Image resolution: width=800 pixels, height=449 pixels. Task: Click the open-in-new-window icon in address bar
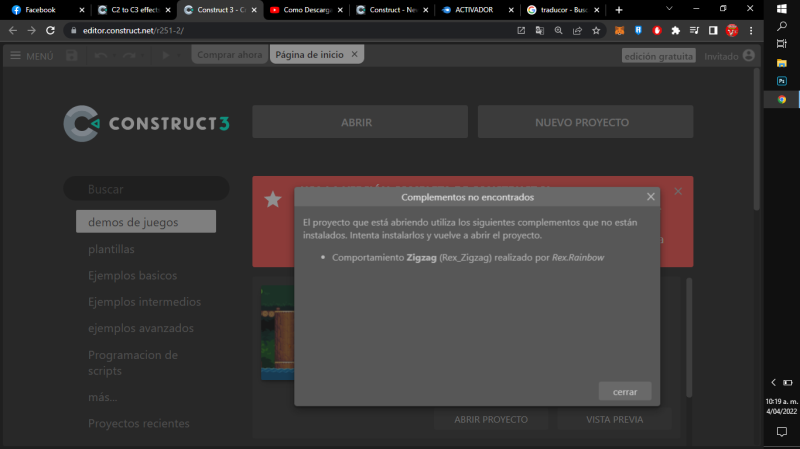521,31
